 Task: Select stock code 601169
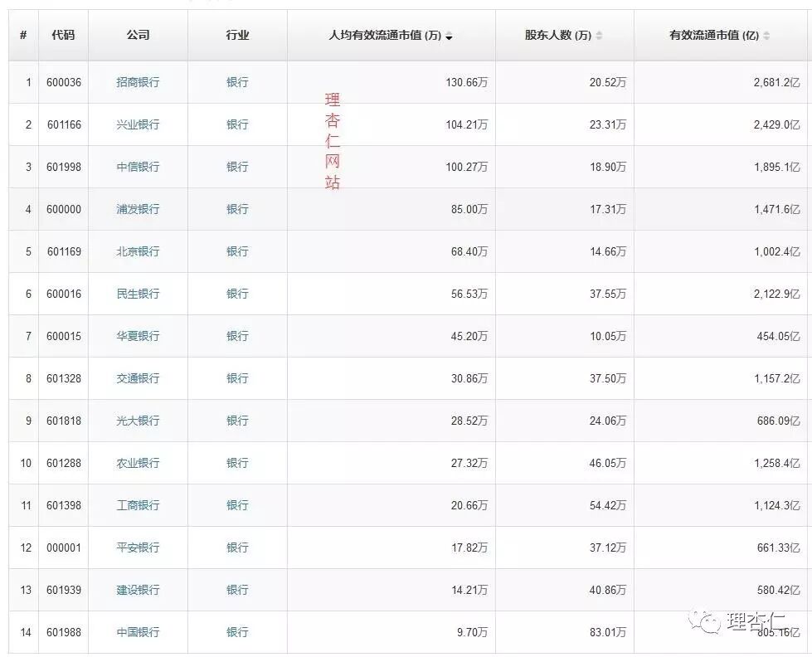click(x=64, y=252)
